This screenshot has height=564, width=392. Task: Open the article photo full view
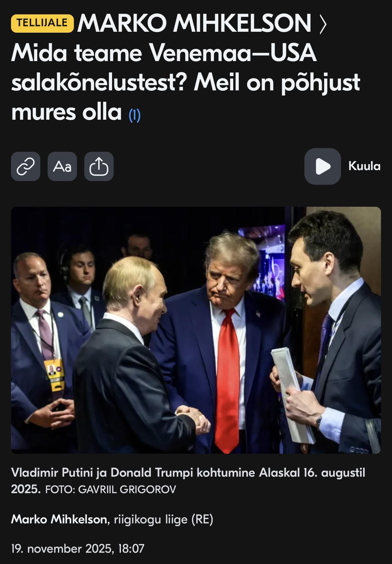point(196,330)
